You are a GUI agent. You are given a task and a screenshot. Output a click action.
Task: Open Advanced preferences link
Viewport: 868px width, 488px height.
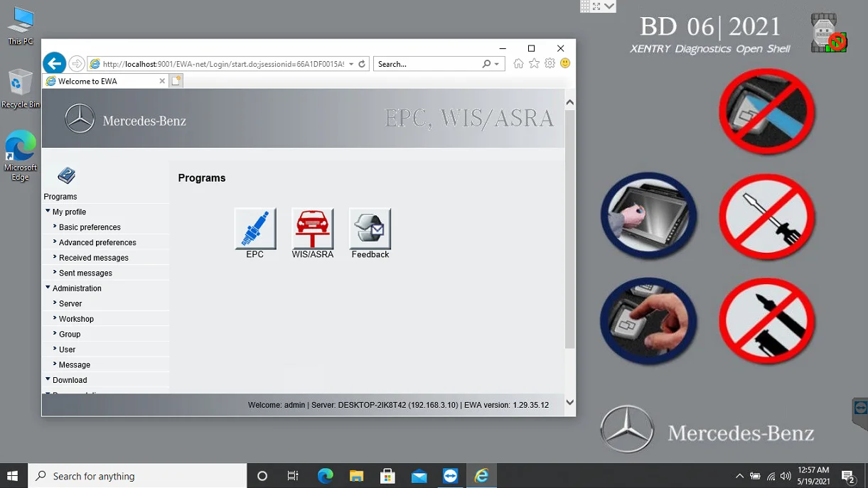(97, 242)
